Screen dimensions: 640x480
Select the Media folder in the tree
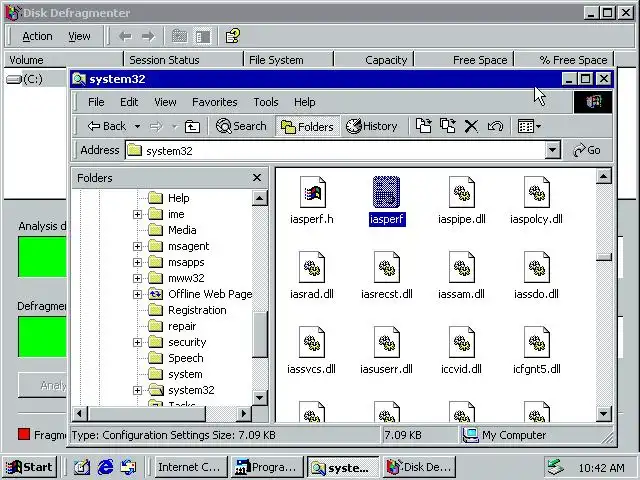(x=182, y=230)
